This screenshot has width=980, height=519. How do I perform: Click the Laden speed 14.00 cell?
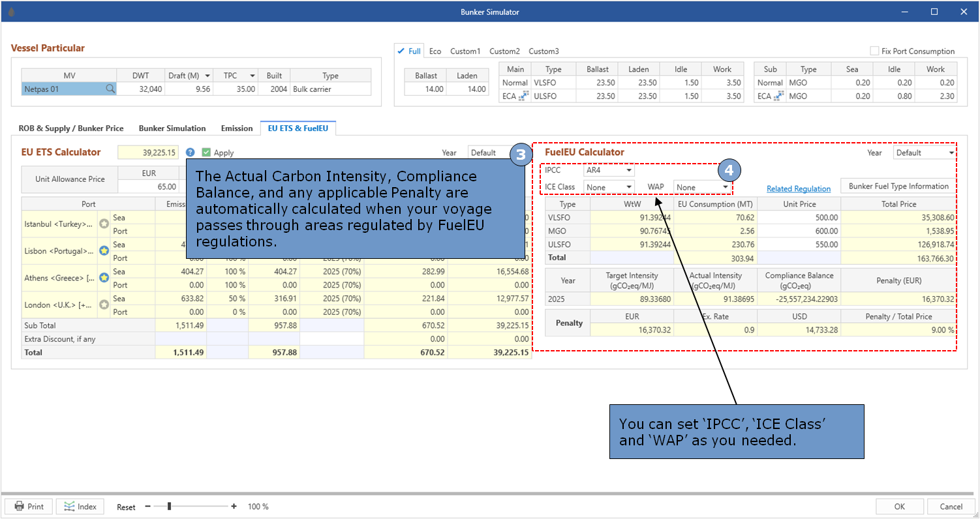(467, 89)
